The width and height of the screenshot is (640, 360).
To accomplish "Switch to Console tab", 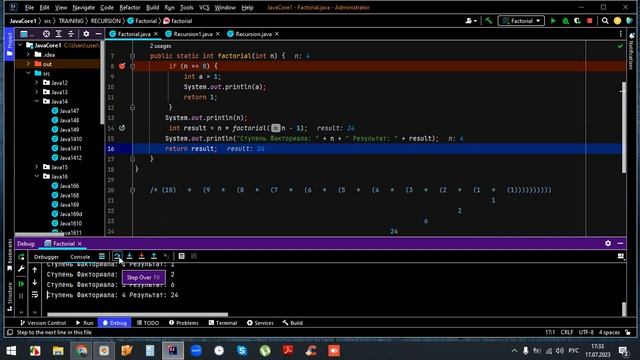I will coord(80,257).
